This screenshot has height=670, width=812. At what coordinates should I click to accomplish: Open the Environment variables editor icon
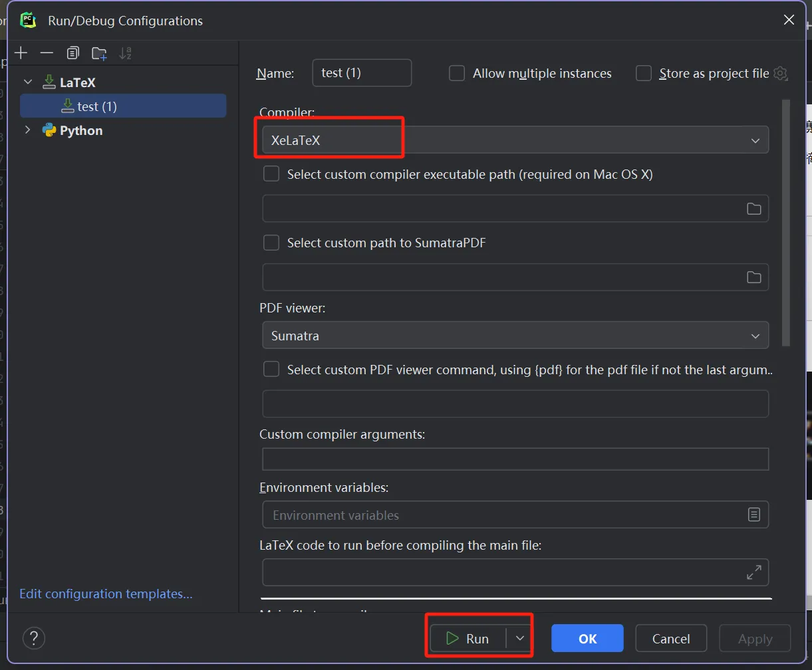[753, 514]
